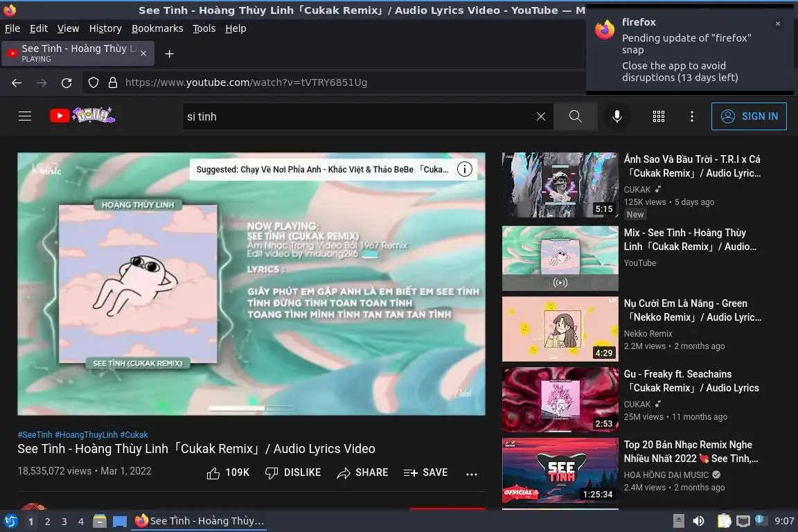Open the History menu
Image resolution: width=798 pixels, height=532 pixels.
tap(105, 28)
